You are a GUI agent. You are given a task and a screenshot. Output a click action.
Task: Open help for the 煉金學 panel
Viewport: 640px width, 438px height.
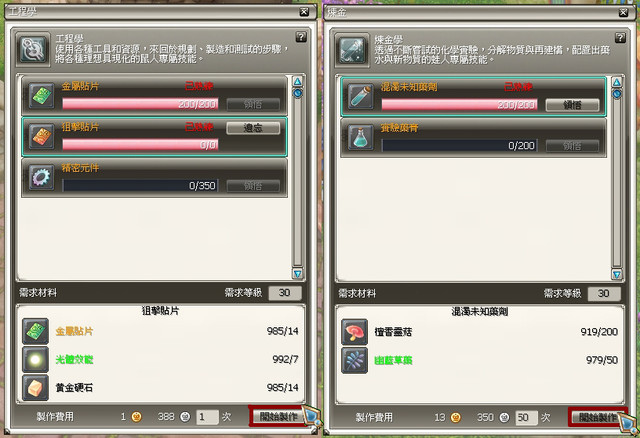point(620,38)
